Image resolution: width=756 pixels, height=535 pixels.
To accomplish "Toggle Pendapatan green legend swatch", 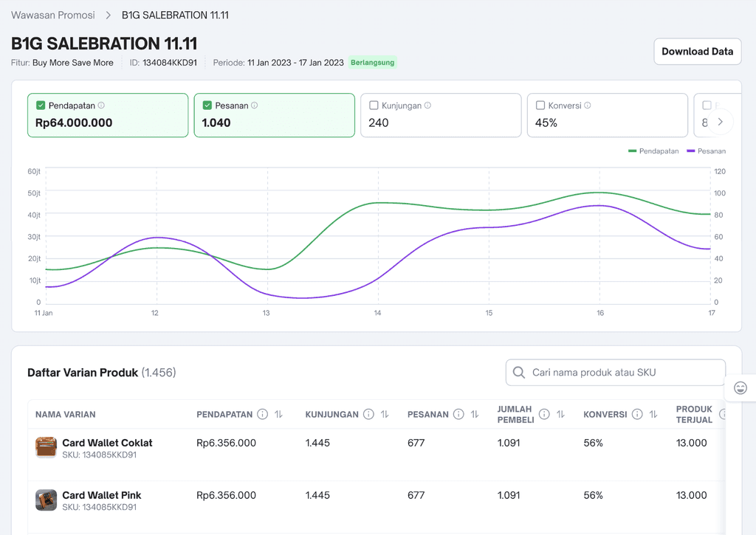I will [632, 151].
